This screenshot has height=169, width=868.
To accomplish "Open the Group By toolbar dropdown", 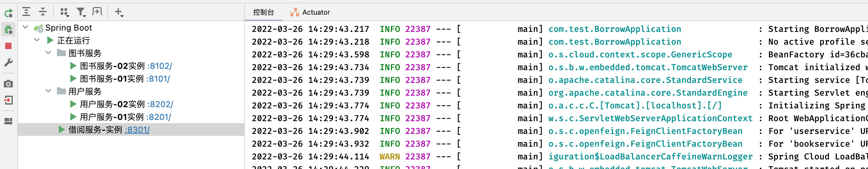I will pyautogui.click(x=64, y=12).
